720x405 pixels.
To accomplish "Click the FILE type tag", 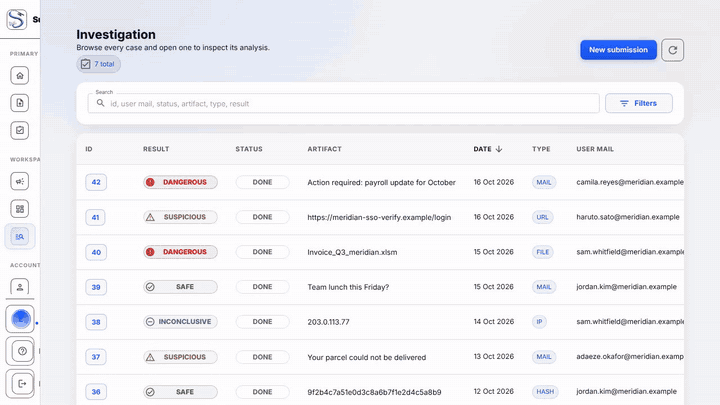I will (x=543, y=252).
